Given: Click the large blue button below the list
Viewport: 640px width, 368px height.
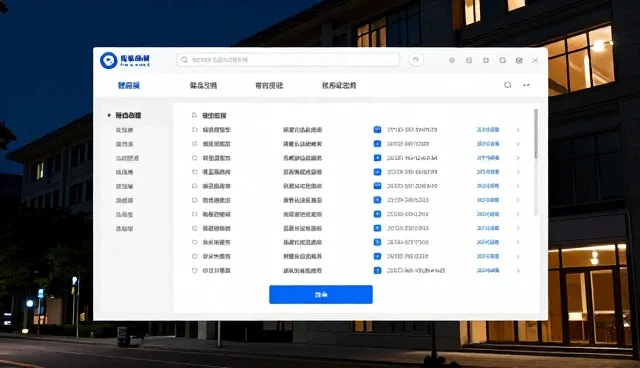Looking at the screenshot, I should pyautogui.click(x=321, y=294).
